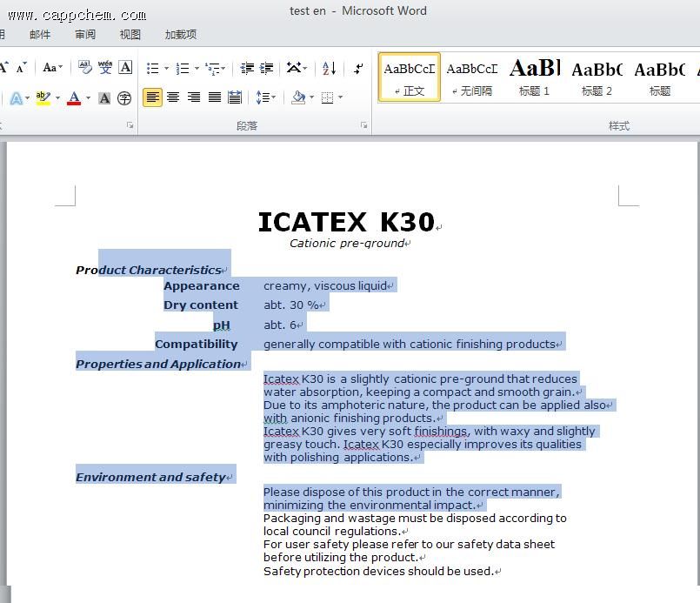The height and width of the screenshot is (603, 700).
Task: Click the yellow text highlight color button
Action: 43,97
